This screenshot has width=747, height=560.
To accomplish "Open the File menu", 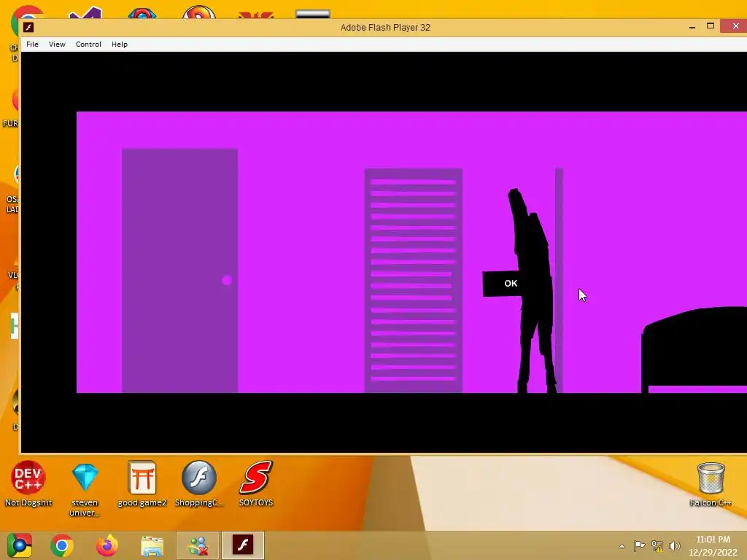I will click(x=32, y=44).
